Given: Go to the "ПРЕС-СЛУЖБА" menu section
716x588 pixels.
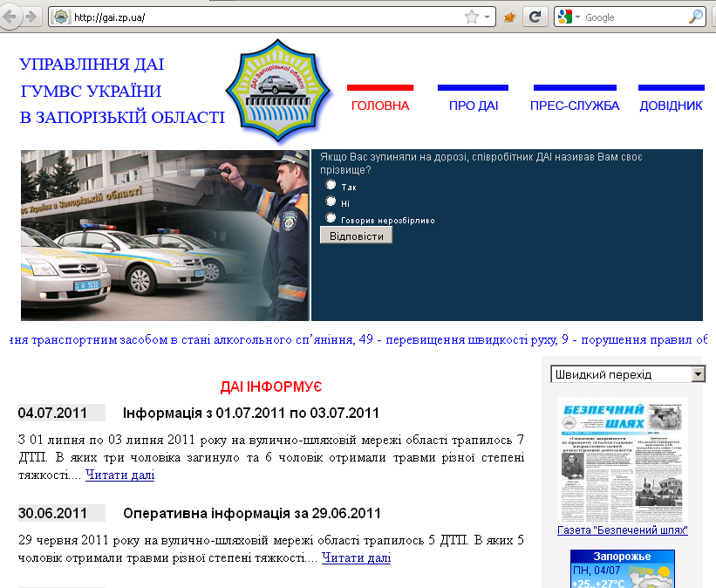Looking at the screenshot, I should [x=574, y=106].
